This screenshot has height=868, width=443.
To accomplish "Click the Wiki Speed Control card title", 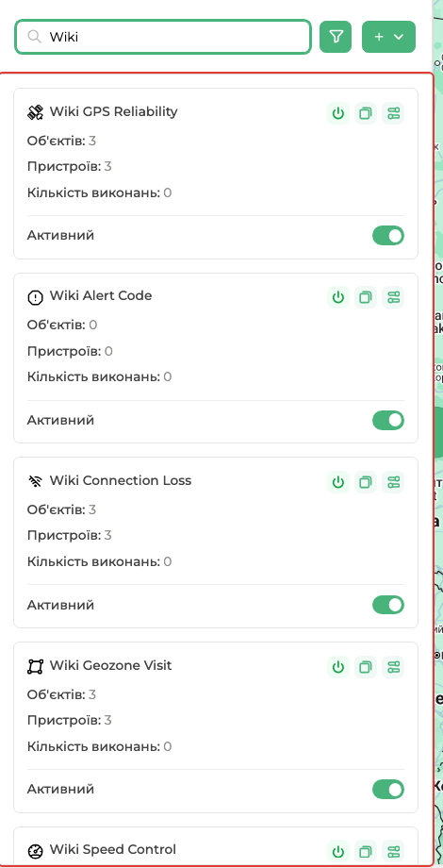I will click(x=113, y=849).
